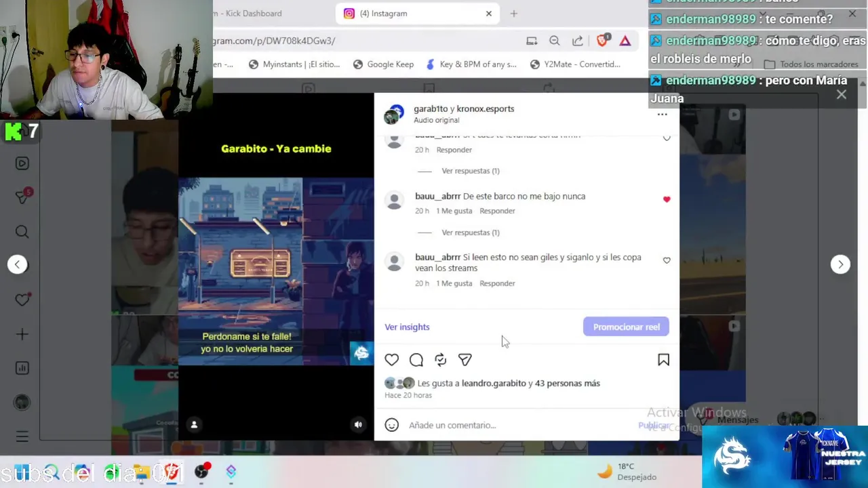Open 'Audio original' in the post header
Screen dimensions: 868x488
point(436,120)
